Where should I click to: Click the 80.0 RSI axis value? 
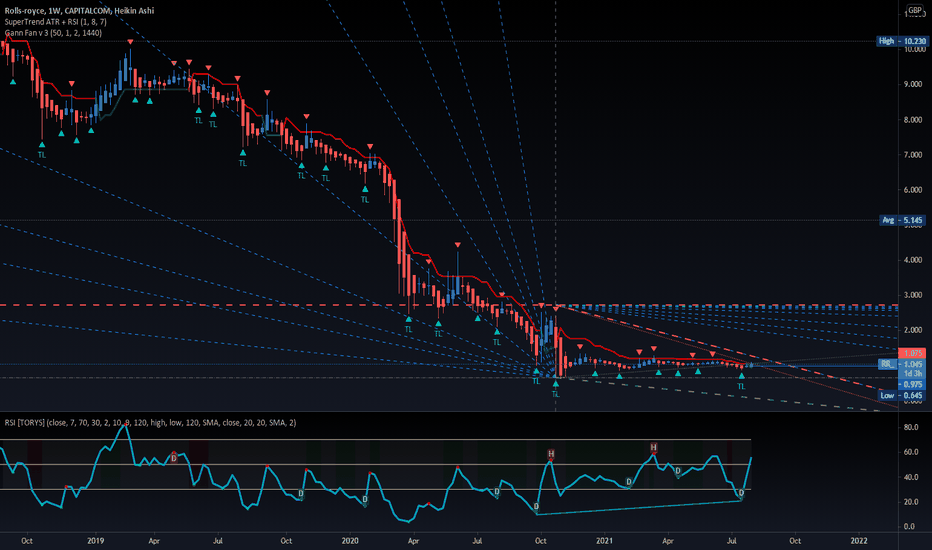pyautogui.click(x=911, y=427)
